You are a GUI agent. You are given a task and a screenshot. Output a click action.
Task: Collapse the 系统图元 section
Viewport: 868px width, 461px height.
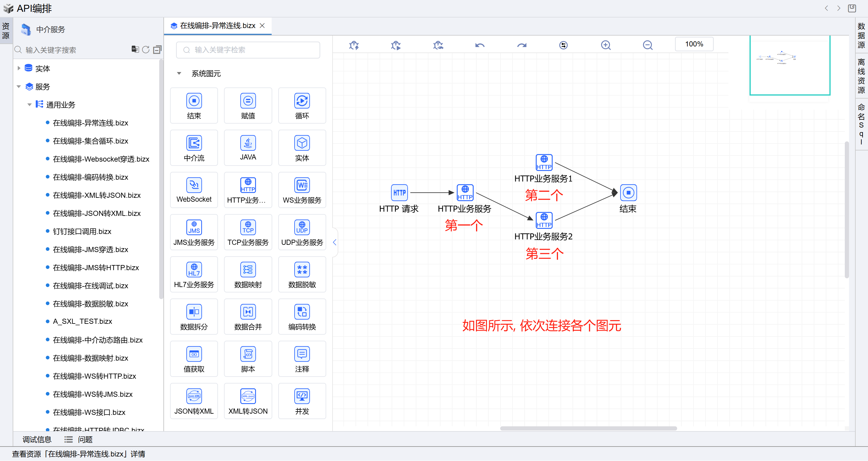point(179,74)
